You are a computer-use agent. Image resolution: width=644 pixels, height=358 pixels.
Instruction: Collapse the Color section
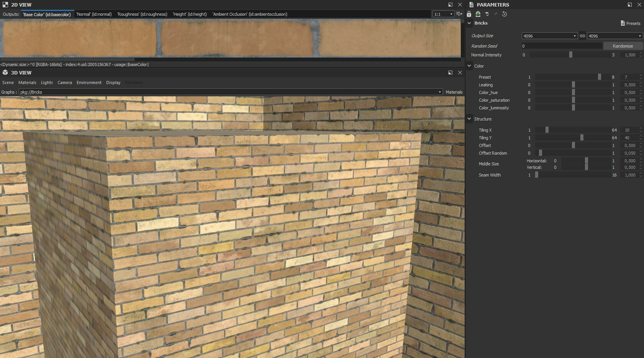click(x=469, y=66)
